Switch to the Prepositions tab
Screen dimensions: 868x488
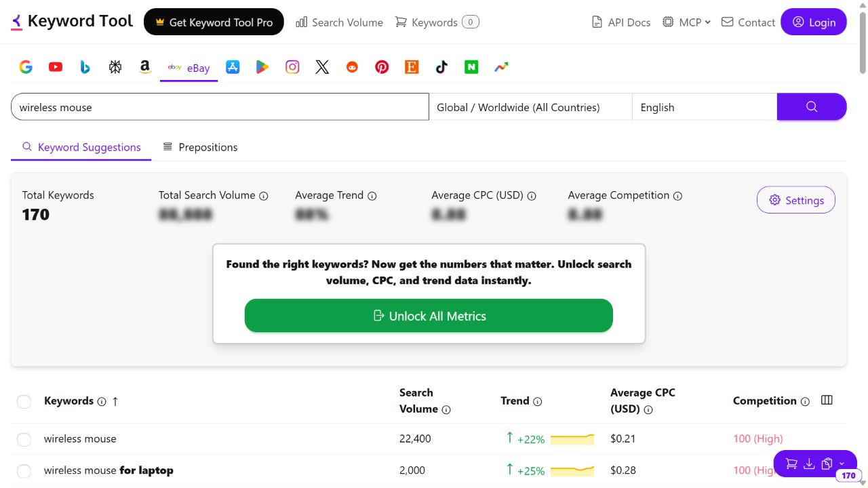pyautogui.click(x=200, y=147)
